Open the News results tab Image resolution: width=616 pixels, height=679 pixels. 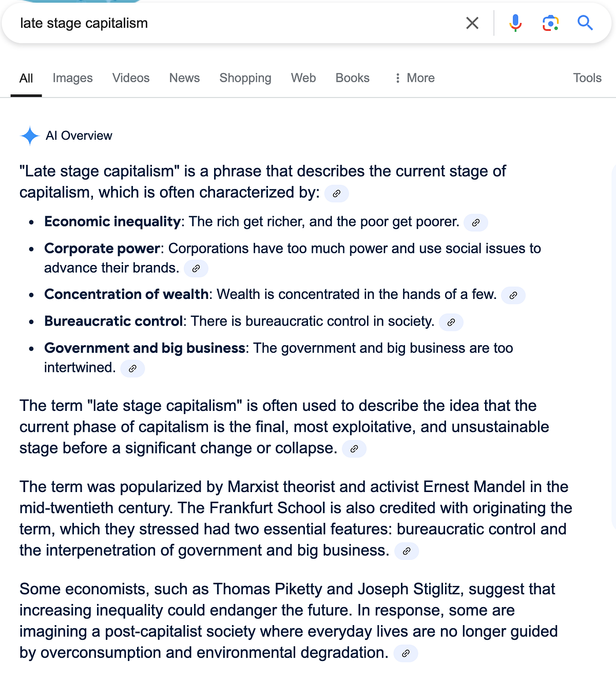coord(184,78)
